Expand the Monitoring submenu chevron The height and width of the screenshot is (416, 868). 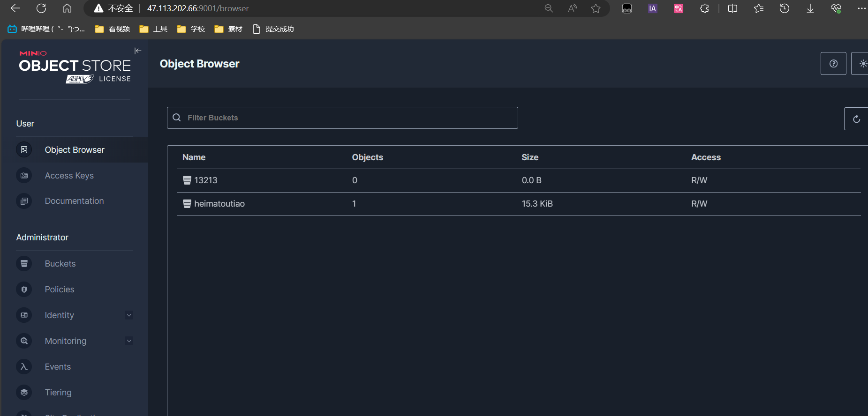[129, 341]
